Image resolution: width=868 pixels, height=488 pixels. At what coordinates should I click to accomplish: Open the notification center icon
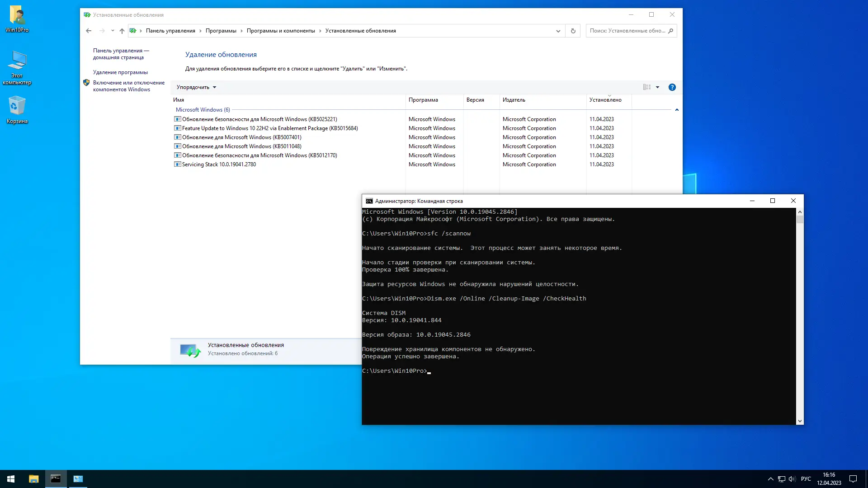tap(853, 479)
